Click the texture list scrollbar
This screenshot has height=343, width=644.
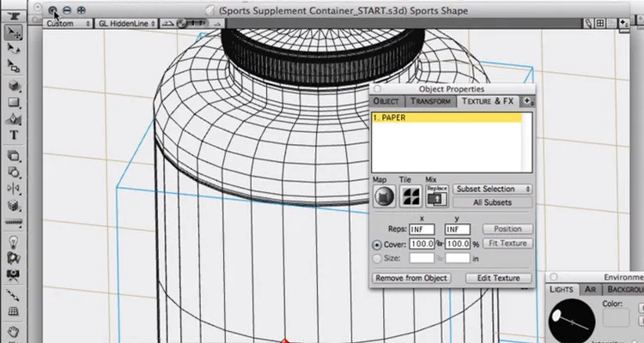coord(526,142)
